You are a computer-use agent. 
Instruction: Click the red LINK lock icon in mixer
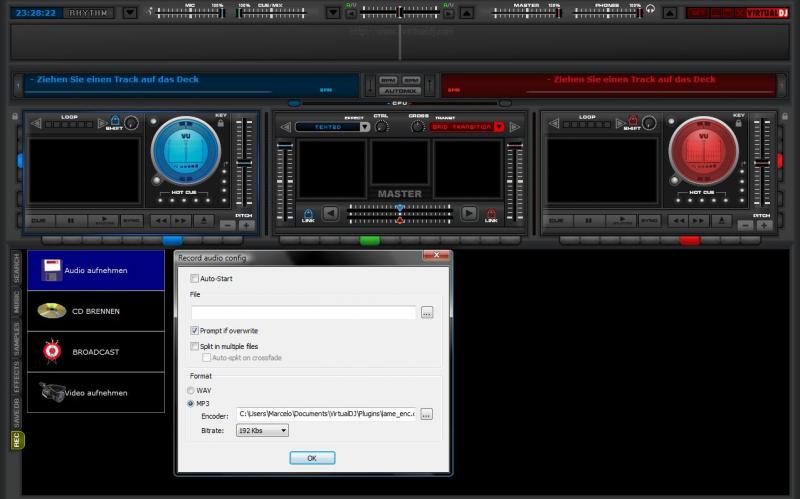coord(491,213)
